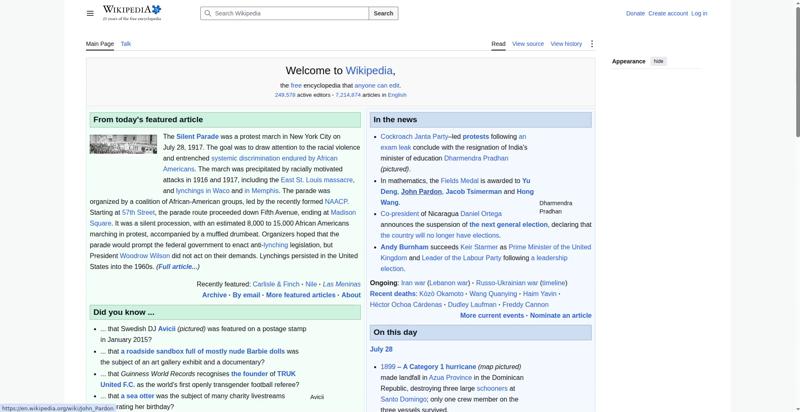Open the More current events link

492,316
